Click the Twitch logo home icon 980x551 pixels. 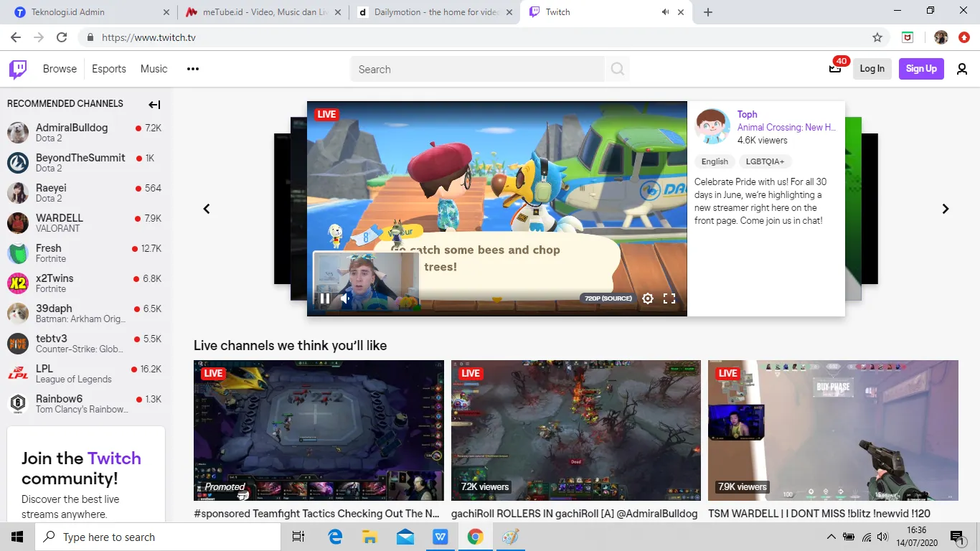[18, 69]
